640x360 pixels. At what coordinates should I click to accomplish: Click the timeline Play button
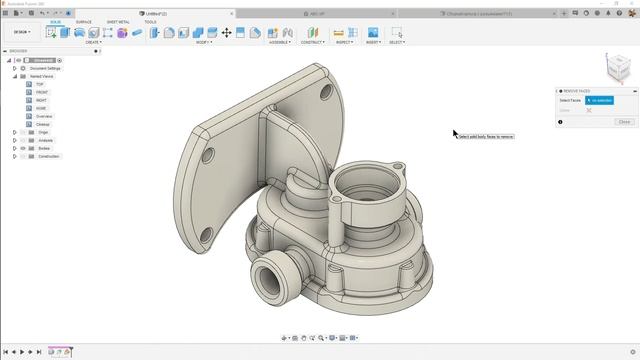point(22,352)
